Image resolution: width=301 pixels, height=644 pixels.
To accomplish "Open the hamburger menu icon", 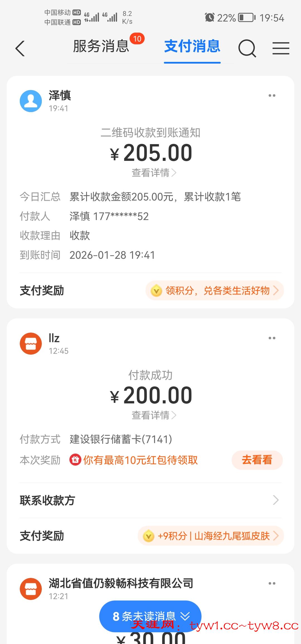I will 281,48.
